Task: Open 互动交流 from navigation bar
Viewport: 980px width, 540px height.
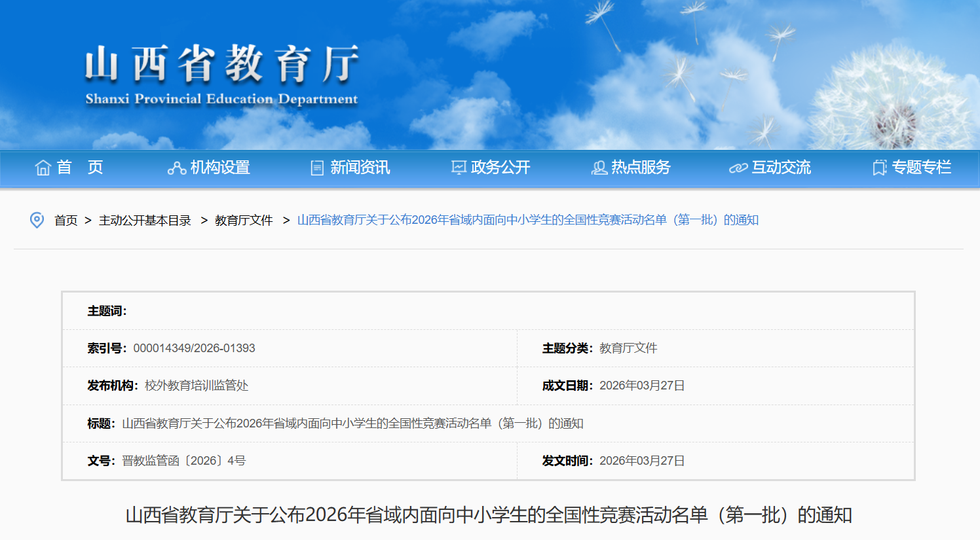Action: 781,168
